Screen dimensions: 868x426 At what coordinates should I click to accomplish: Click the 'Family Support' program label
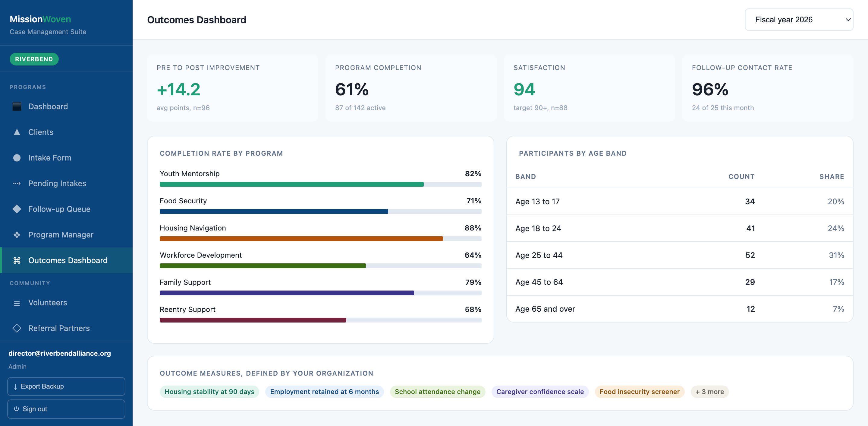(185, 282)
